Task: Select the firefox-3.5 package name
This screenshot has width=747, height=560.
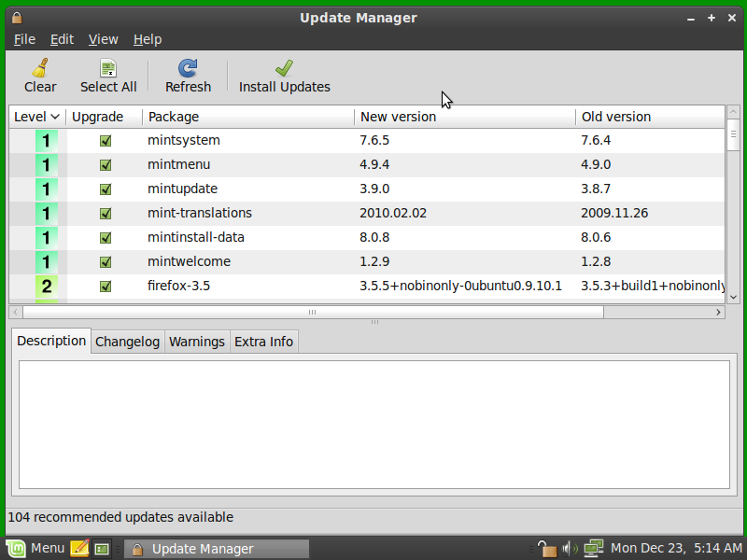Action: coord(178,286)
